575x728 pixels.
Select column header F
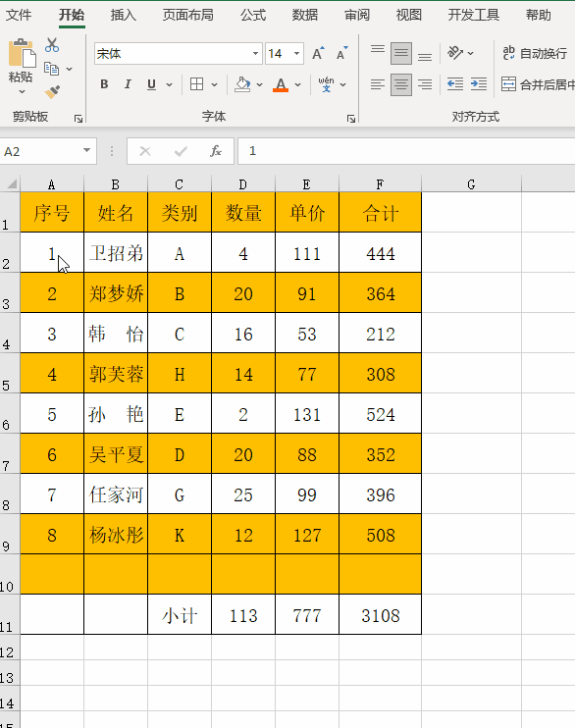coord(380,183)
